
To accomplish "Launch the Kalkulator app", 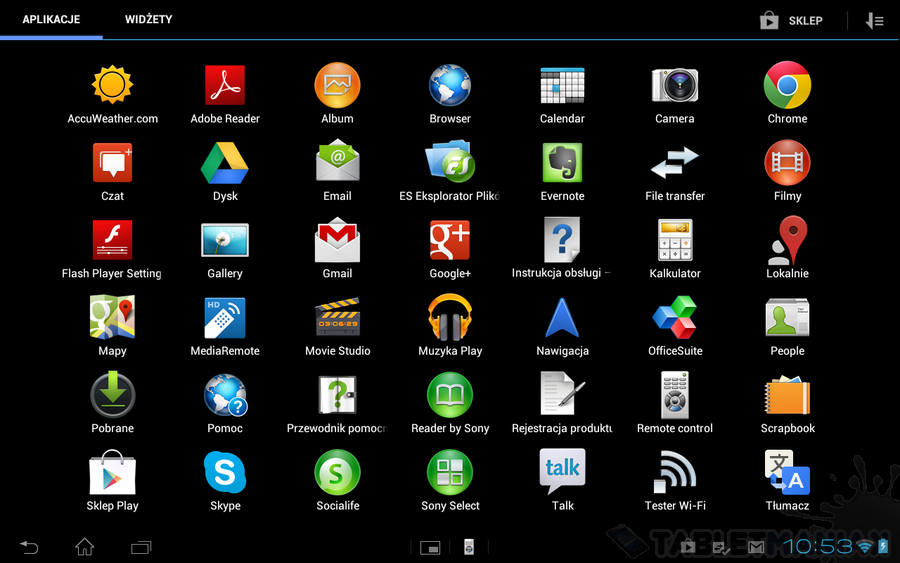I will pyautogui.click(x=675, y=240).
